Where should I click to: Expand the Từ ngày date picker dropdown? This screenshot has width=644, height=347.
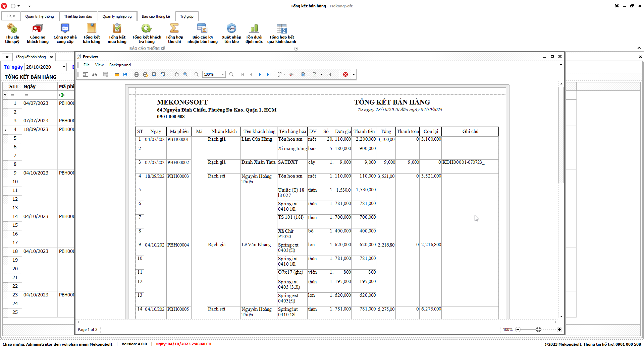pyautogui.click(x=64, y=67)
